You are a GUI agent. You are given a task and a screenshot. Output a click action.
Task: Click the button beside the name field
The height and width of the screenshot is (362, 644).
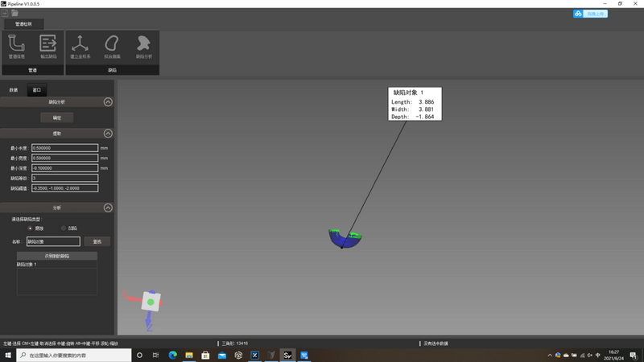pos(97,241)
